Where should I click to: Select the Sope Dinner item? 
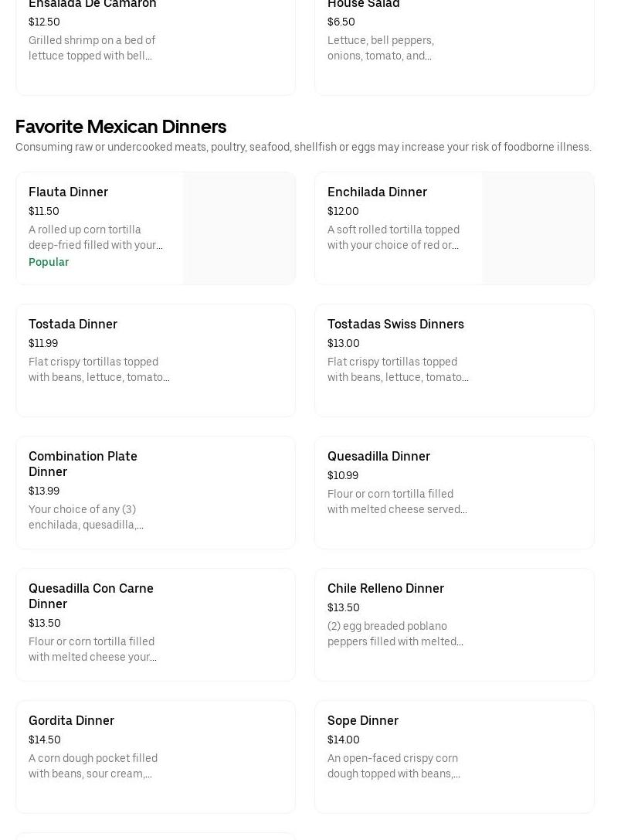click(x=453, y=757)
